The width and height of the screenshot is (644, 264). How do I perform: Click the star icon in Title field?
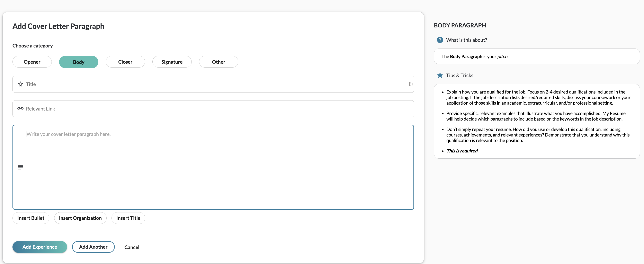tap(20, 84)
